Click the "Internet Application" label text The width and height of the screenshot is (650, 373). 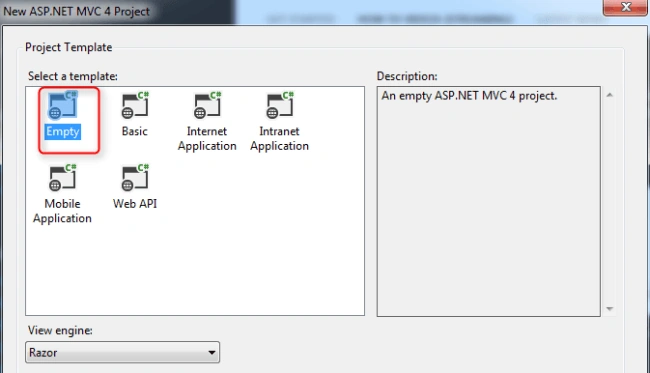point(207,138)
